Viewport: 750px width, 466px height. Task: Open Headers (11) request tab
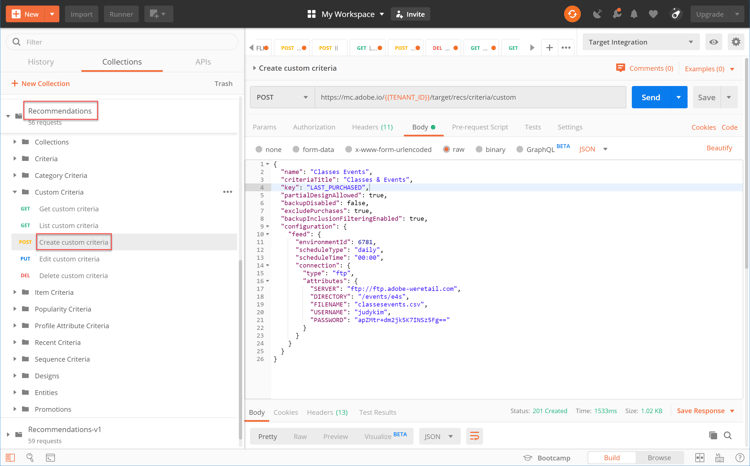click(372, 127)
